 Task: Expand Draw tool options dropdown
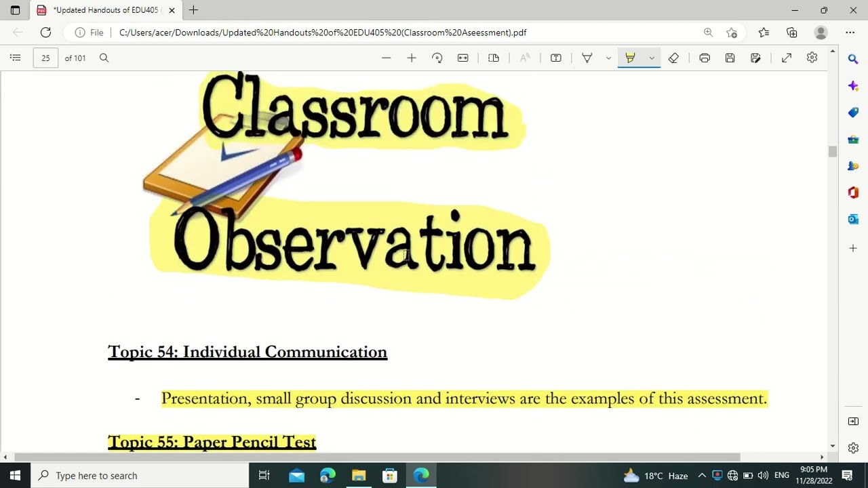click(608, 58)
